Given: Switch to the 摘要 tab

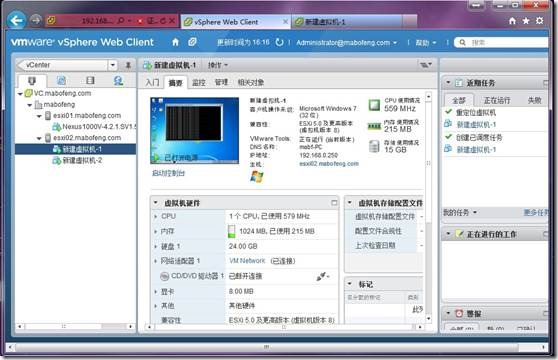Looking at the screenshot, I should click(175, 83).
